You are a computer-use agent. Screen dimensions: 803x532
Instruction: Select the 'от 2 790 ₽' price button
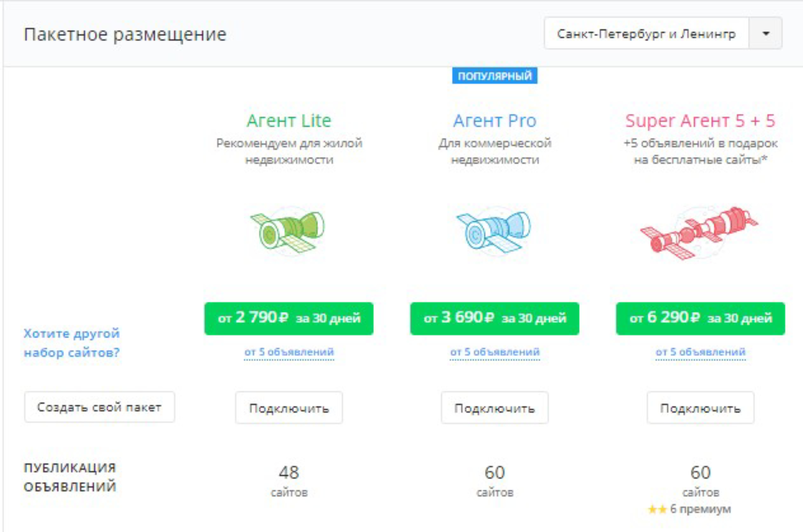(289, 318)
